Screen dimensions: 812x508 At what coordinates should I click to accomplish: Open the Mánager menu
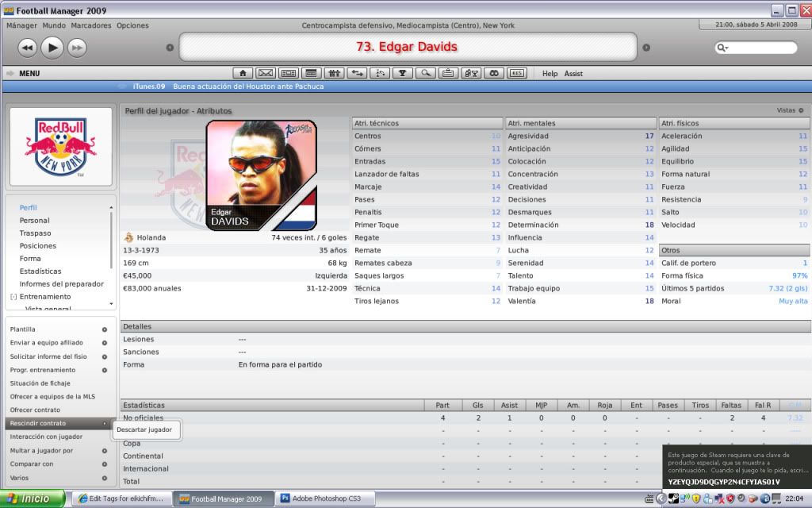point(21,25)
